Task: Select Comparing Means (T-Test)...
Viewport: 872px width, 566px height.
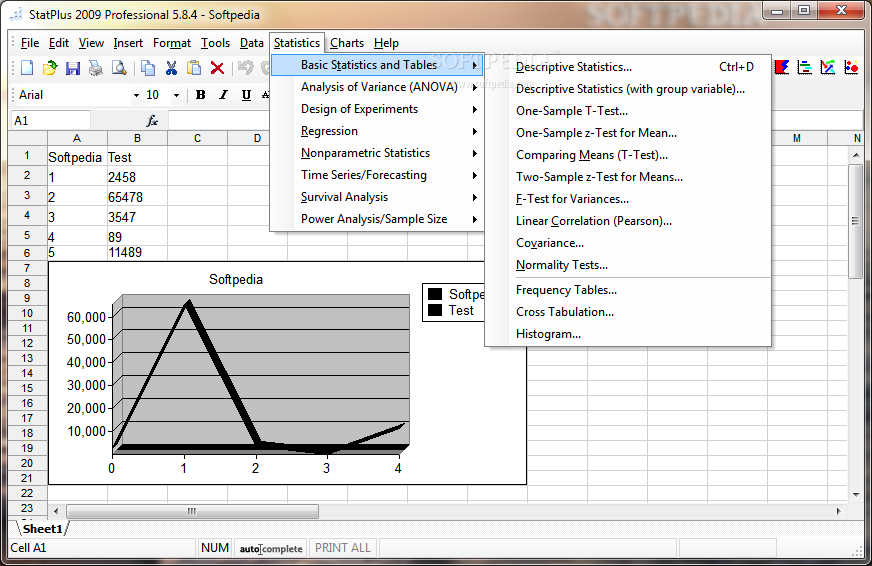Action: [x=628, y=155]
